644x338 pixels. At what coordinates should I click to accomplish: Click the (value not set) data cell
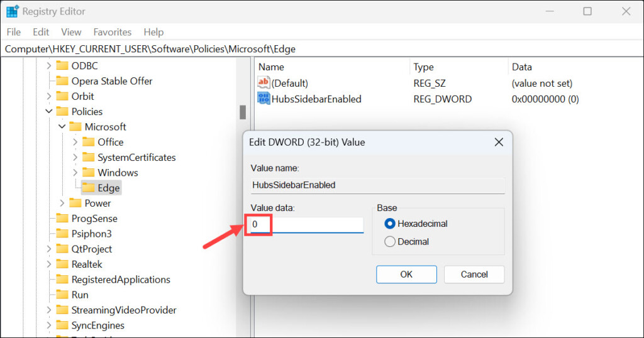click(541, 84)
